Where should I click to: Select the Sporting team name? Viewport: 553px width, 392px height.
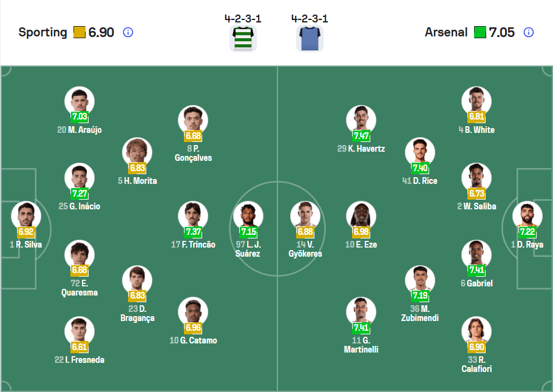pos(42,32)
